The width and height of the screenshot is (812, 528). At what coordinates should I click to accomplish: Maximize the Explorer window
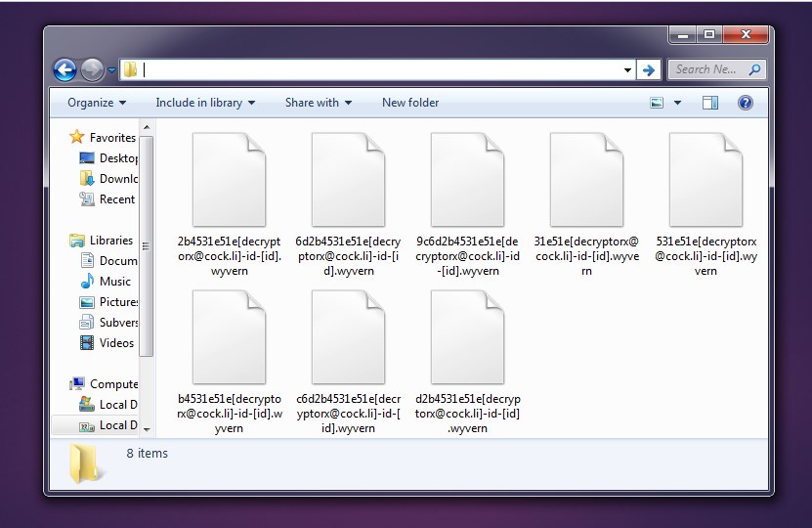point(709,35)
